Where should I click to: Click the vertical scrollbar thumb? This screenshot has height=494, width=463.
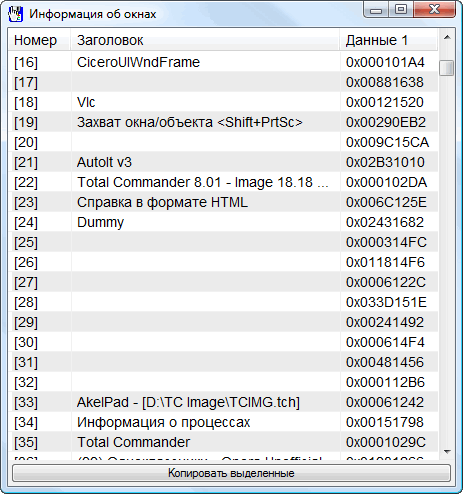pyautogui.click(x=447, y=68)
